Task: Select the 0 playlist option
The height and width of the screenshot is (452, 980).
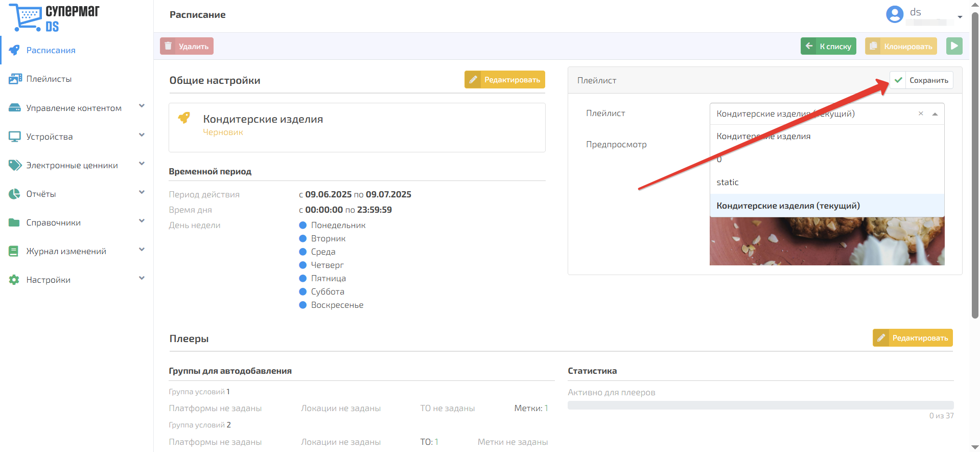Action: [x=827, y=159]
